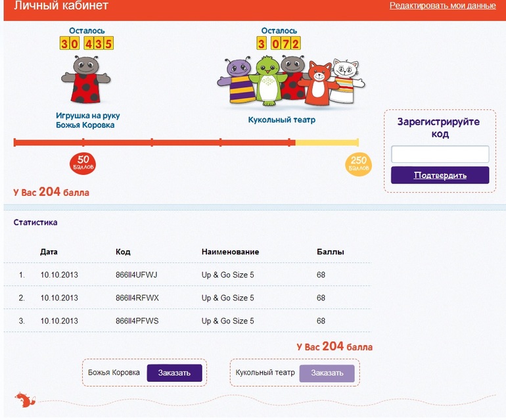Screen dimensions: 506x420
Task: Click the Личный кабинет header title
Action: pyautogui.click(x=61, y=7)
